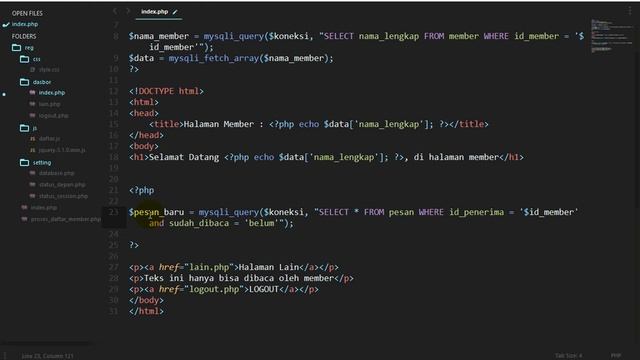Click the pencil icon on index.php tab

tap(175, 12)
